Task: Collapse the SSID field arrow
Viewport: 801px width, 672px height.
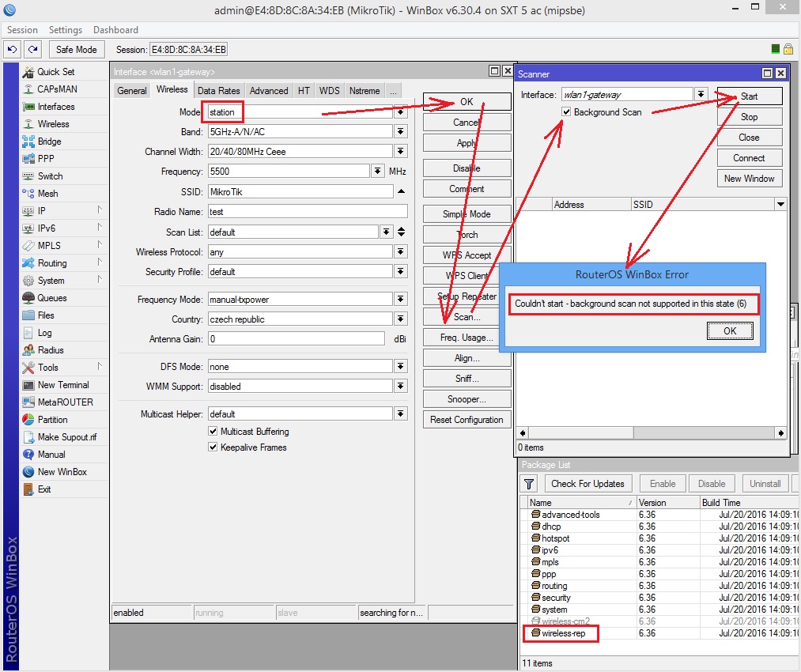Action: (x=401, y=191)
